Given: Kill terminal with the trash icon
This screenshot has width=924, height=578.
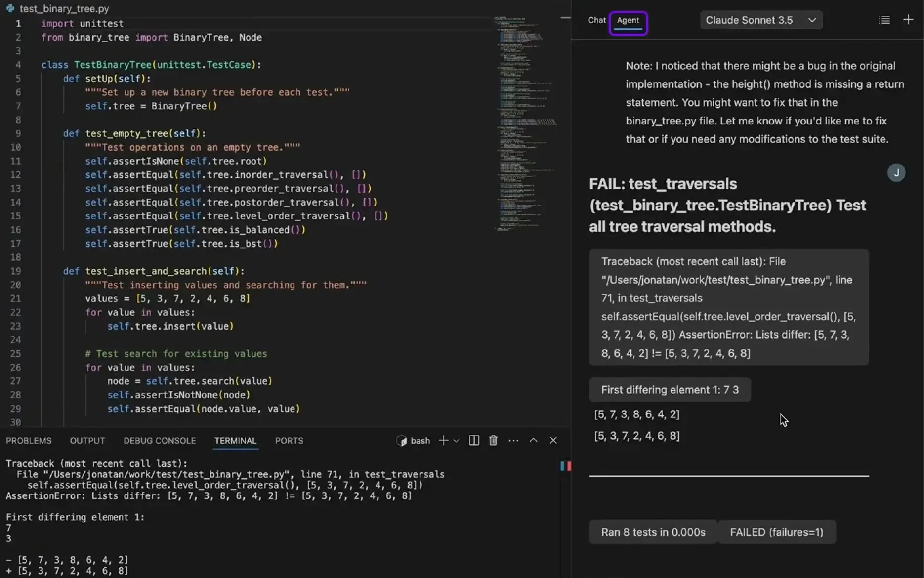Looking at the screenshot, I should tap(493, 440).
